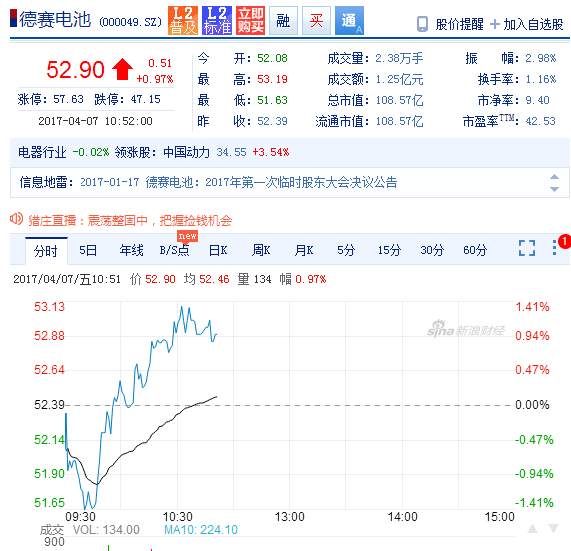Click the 买 buy icon
Image resolution: width=571 pixels, height=551 pixels.
[x=316, y=20]
